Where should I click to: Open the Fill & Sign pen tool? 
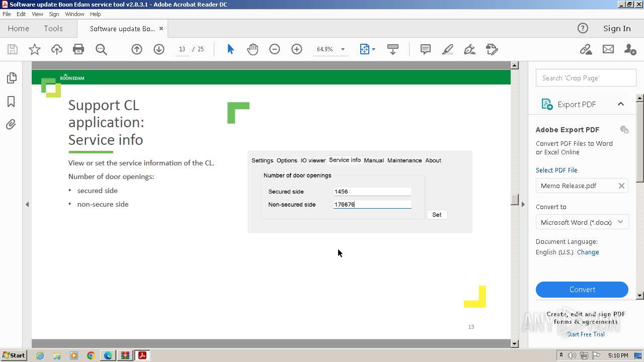click(469, 49)
